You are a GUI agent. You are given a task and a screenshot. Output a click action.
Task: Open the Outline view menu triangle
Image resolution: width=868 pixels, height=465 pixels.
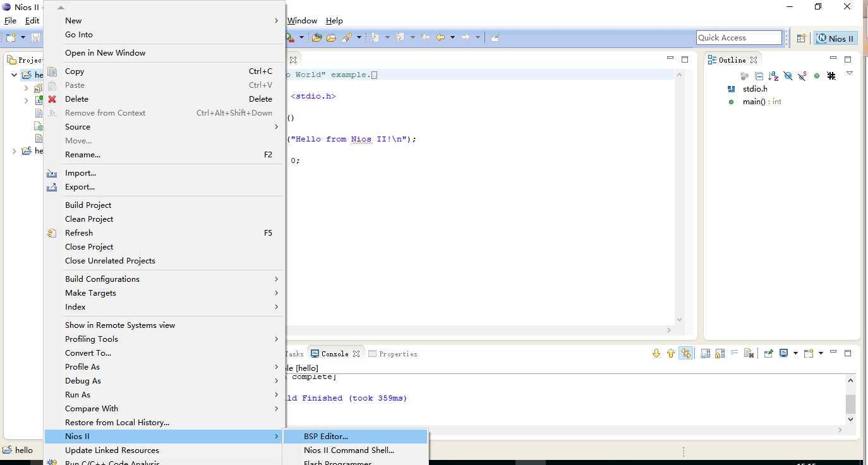point(850,73)
